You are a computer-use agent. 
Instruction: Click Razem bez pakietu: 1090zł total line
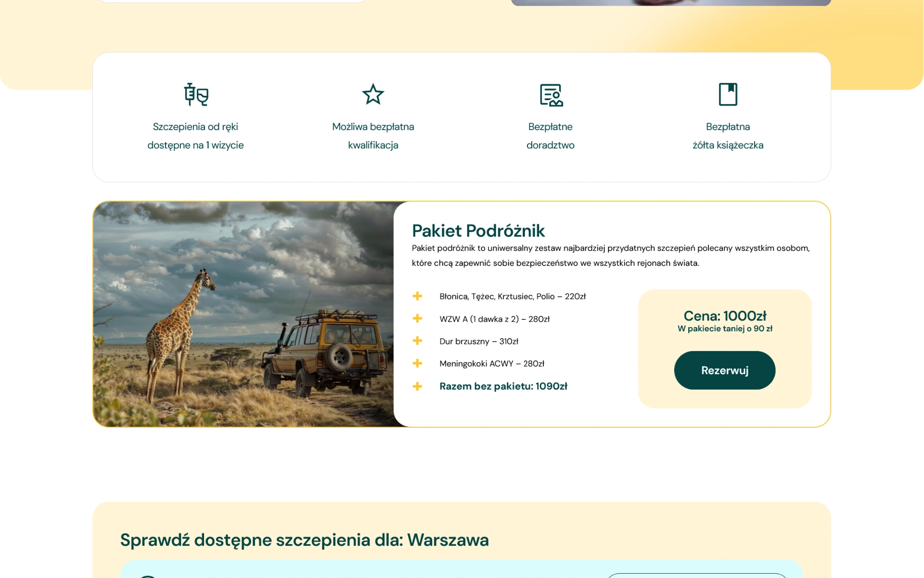(503, 386)
